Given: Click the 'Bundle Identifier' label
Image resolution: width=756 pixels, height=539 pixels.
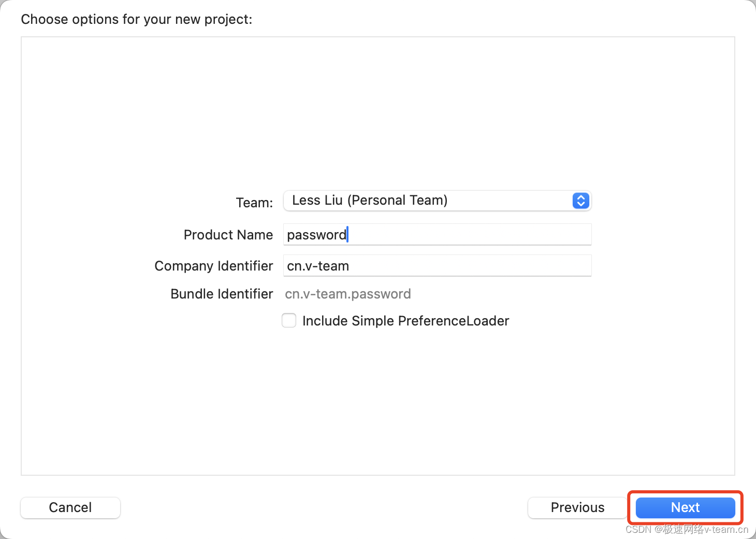Looking at the screenshot, I should (x=222, y=294).
